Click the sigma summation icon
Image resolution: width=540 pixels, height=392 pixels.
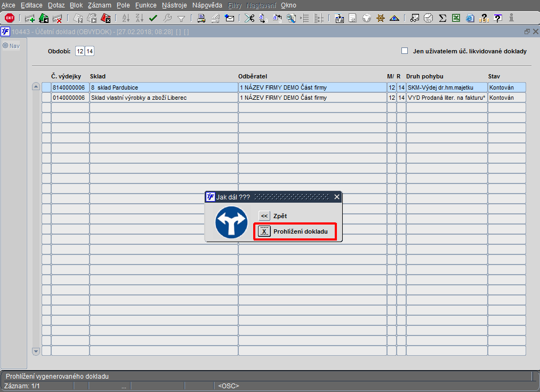click(442, 18)
